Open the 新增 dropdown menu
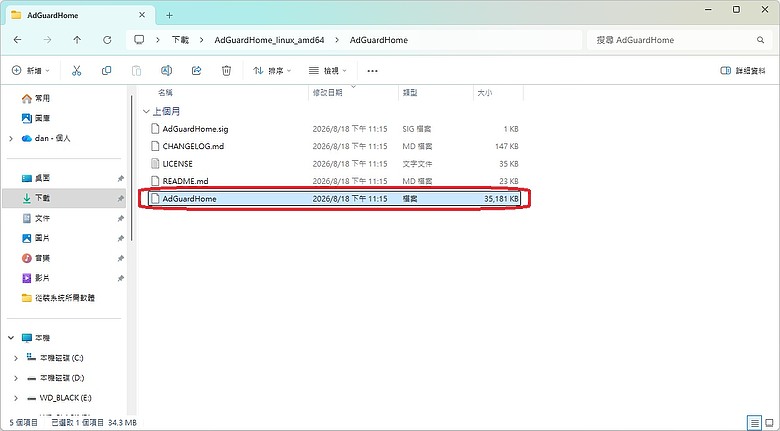This screenshot has height=431, width=780. coord(31,71)
